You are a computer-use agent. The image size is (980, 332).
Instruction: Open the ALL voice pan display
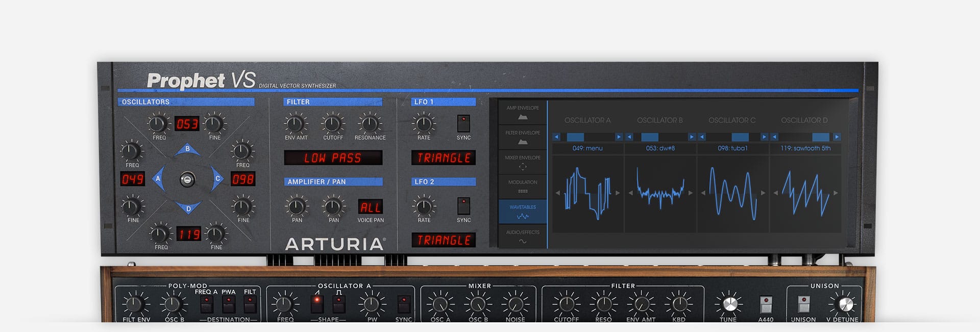click(x=371, y=207)
